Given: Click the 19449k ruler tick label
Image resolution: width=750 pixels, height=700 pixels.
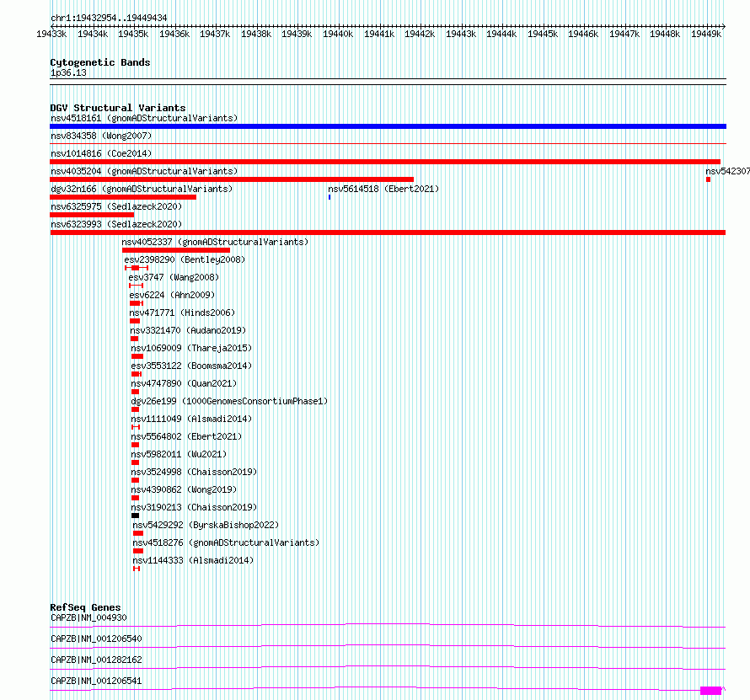Looking at the screenshot, I should click(x=706, y=34).
